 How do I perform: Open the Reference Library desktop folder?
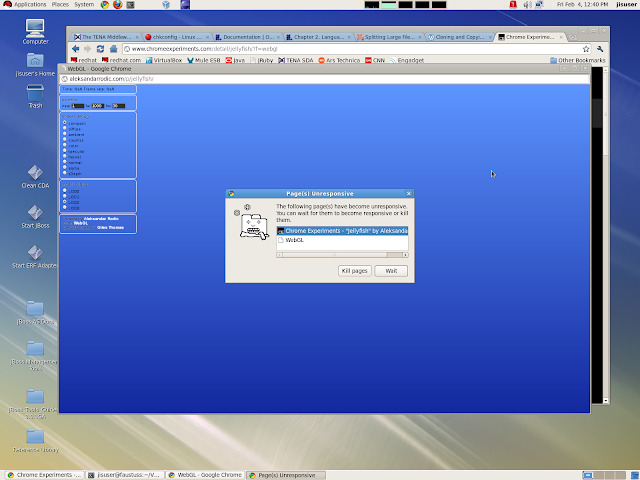point(35,441)
